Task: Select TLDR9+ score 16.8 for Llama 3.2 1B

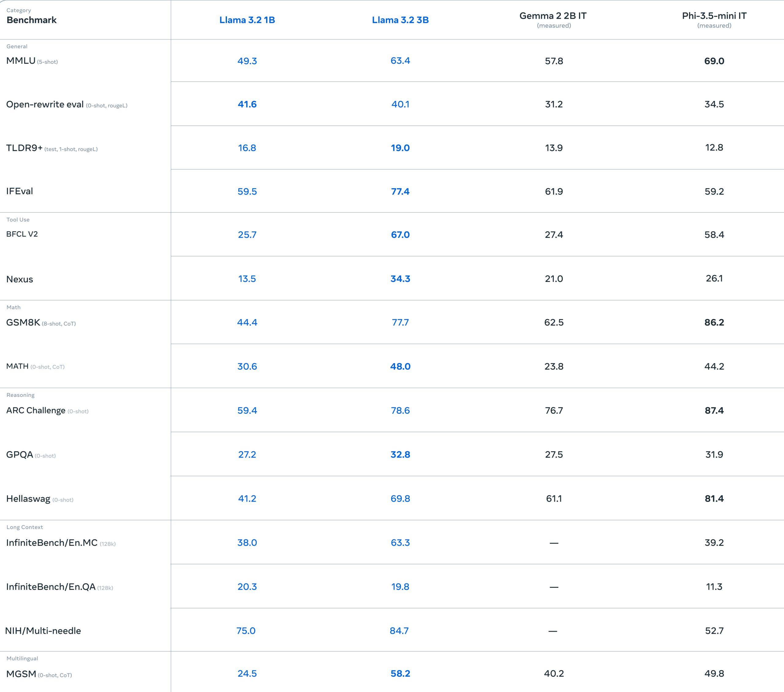Action: coord(247,148)
